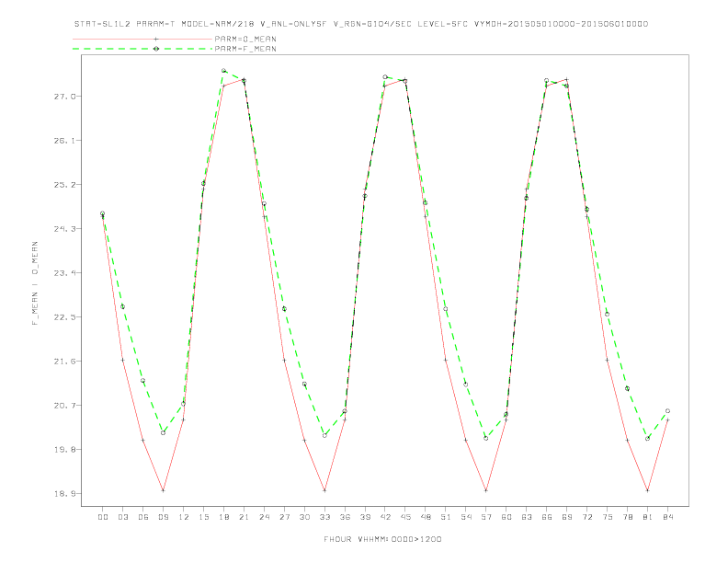Click x-axis tick label 57
The height and width of the screenshot is (563, 728).
tap(486, 517)
